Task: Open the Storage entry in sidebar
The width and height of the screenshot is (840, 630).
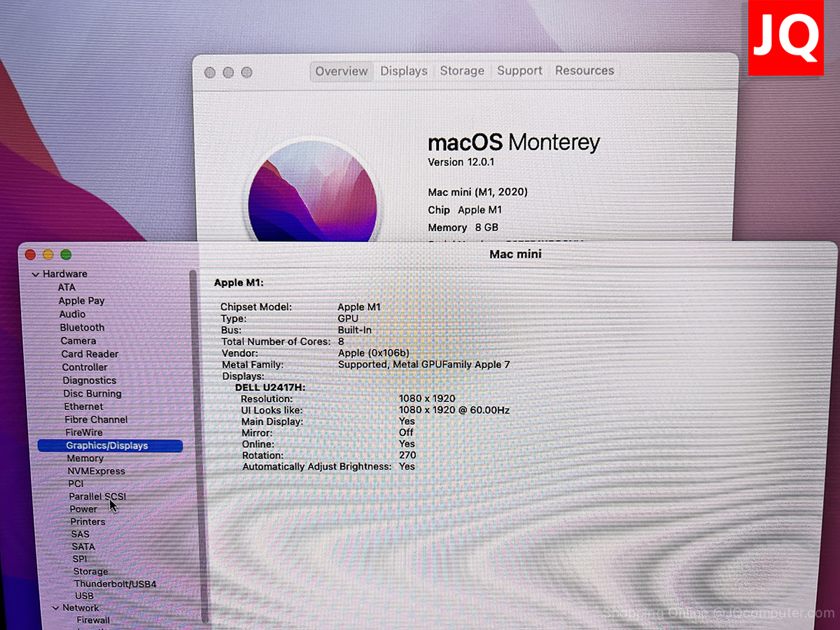Action: 91,572
